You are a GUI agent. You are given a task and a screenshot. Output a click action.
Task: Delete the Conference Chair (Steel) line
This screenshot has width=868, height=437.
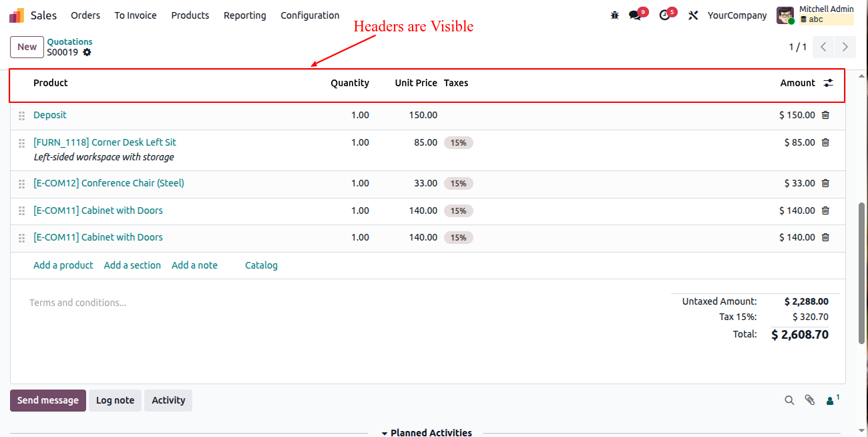[825, 183]
